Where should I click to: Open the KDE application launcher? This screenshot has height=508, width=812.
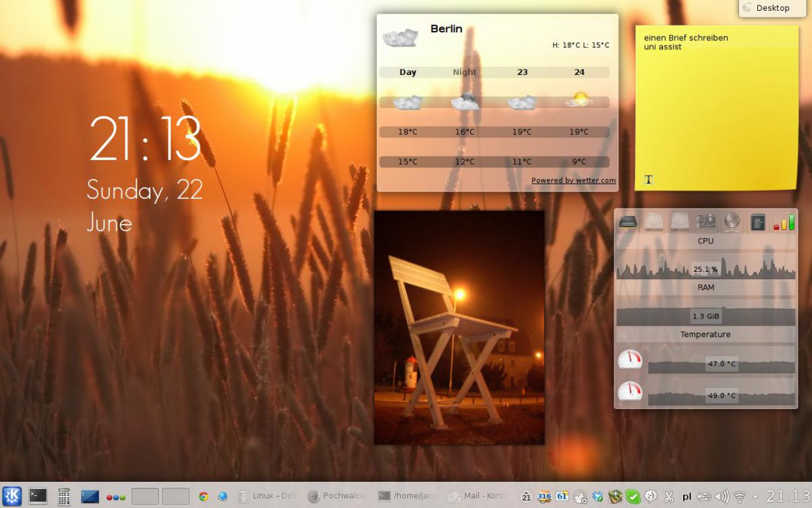pyautogui.click(x=11, y=497)
